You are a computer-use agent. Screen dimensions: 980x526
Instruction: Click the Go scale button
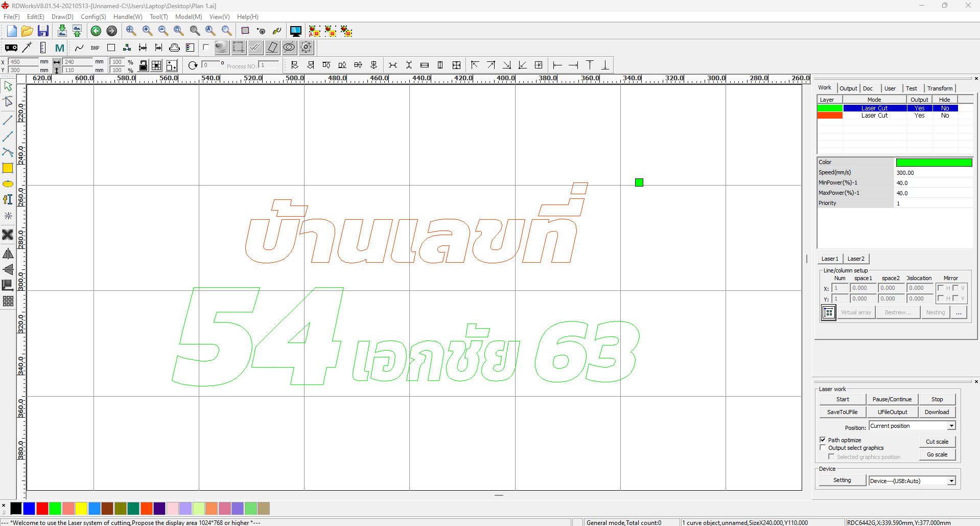point(937,454)
